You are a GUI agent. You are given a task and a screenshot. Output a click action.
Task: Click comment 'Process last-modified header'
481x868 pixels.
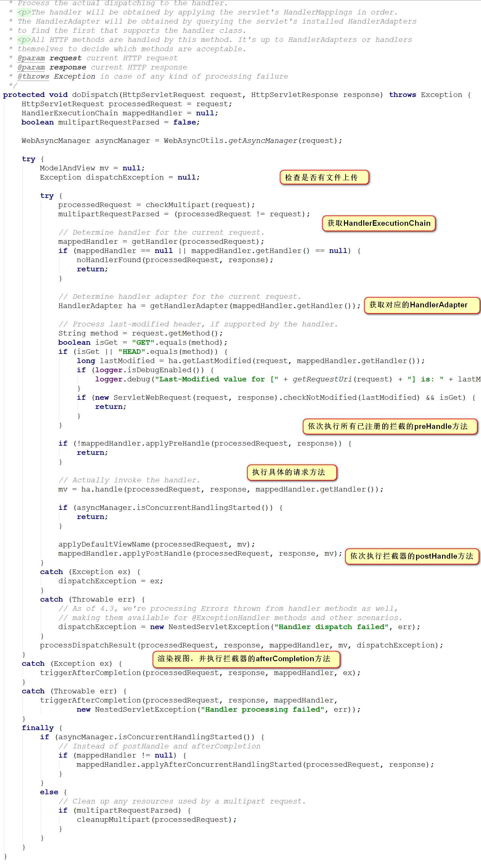tap(198, 324)
